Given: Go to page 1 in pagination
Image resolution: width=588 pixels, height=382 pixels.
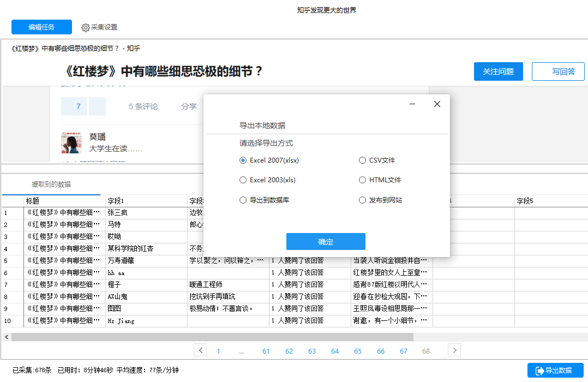Looking at the screenshot, I should click(x=218, y=351).
